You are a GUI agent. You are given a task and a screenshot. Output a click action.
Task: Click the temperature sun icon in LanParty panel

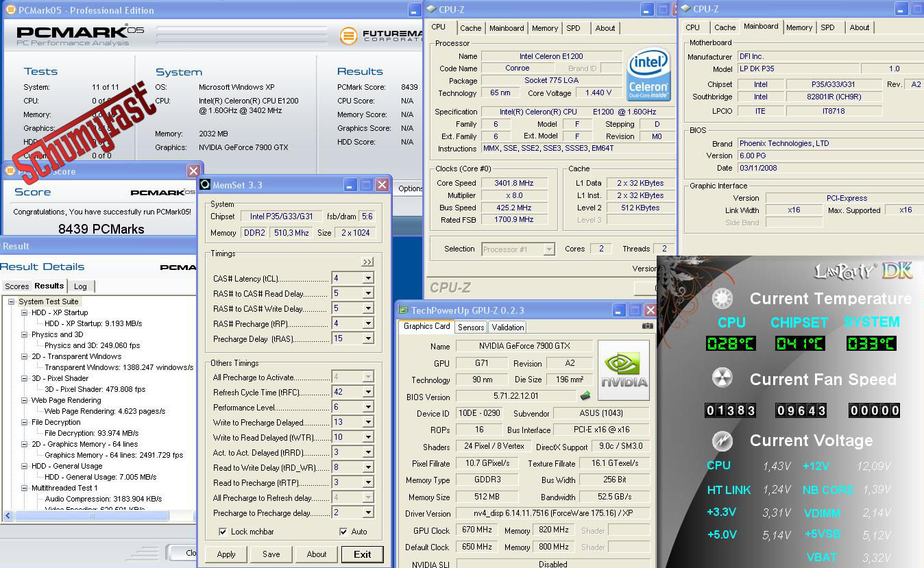(x=722, y=299)
